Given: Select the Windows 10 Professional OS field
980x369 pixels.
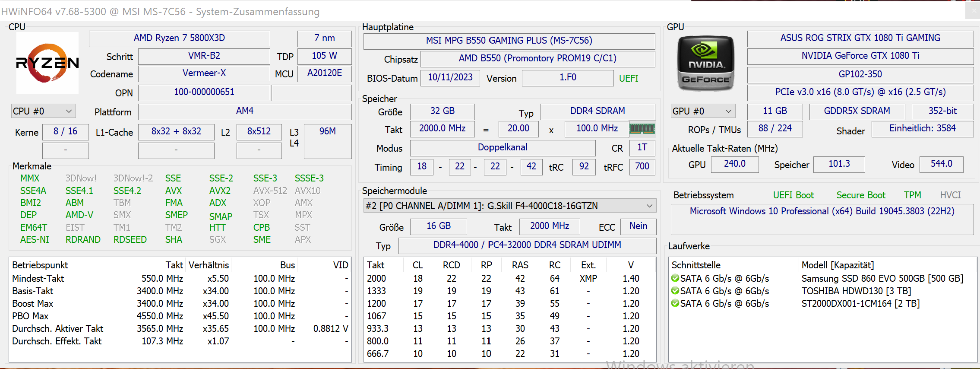Looking at the screenshot, I should click(822, 219).
